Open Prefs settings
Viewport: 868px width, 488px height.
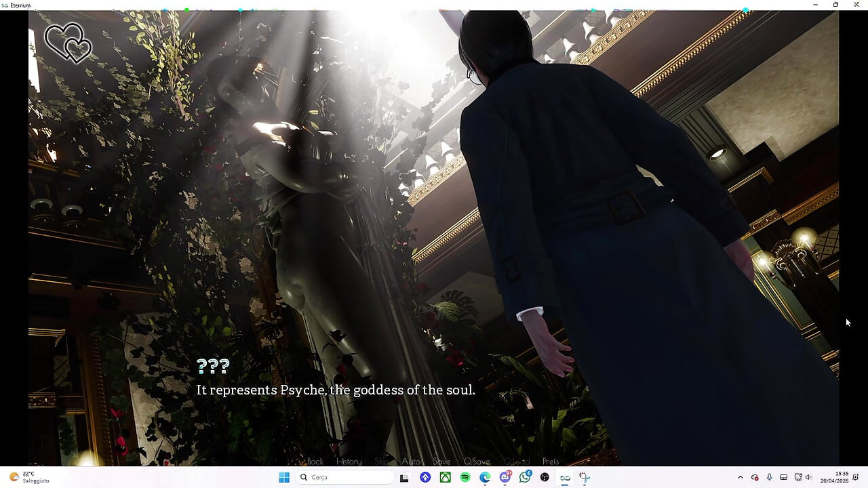click(551, 462)
